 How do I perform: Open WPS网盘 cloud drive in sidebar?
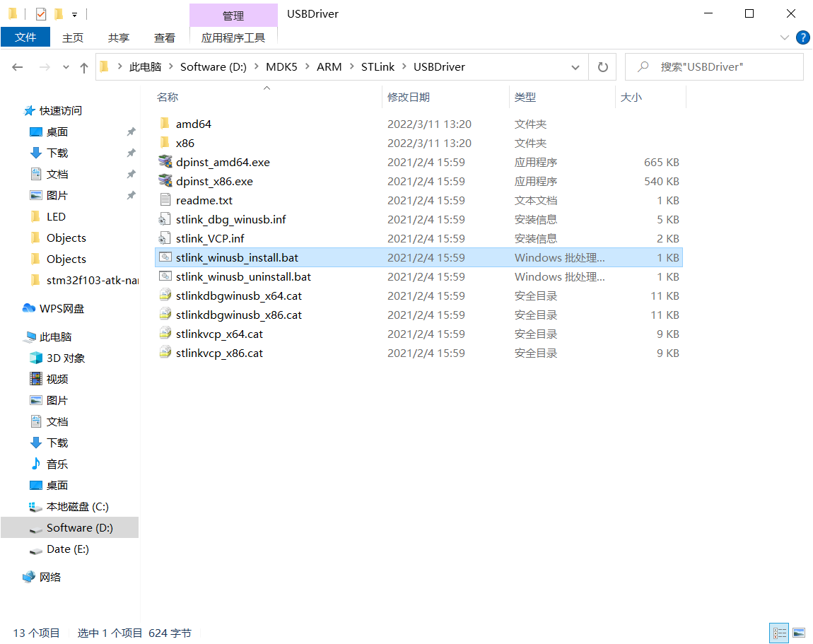54,308
